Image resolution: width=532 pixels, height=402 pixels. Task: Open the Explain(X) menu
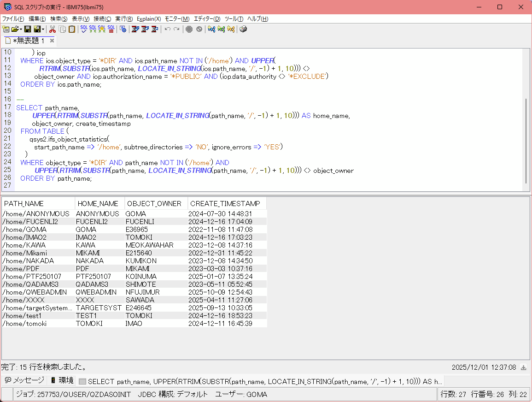click(149, 19)
